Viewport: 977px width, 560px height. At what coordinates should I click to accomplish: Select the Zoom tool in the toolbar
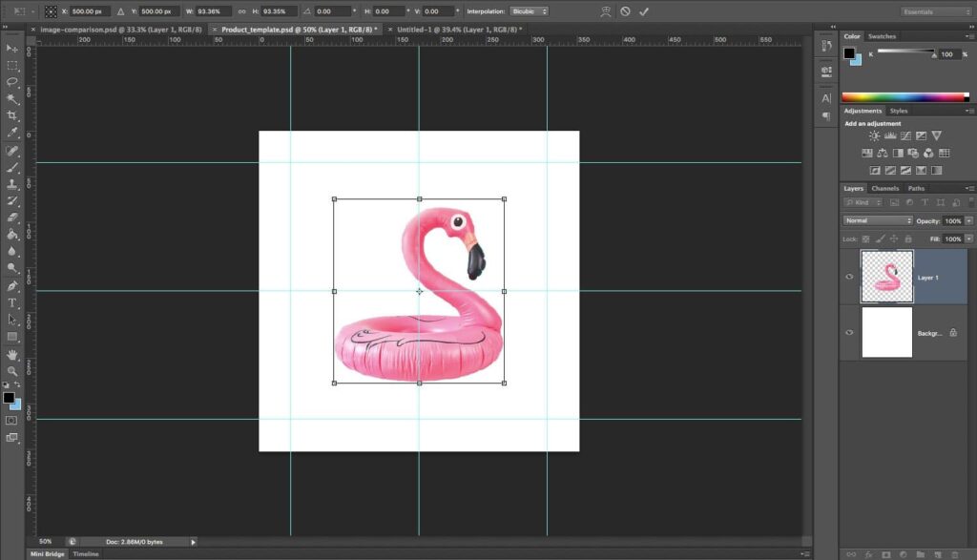[12, 371]
